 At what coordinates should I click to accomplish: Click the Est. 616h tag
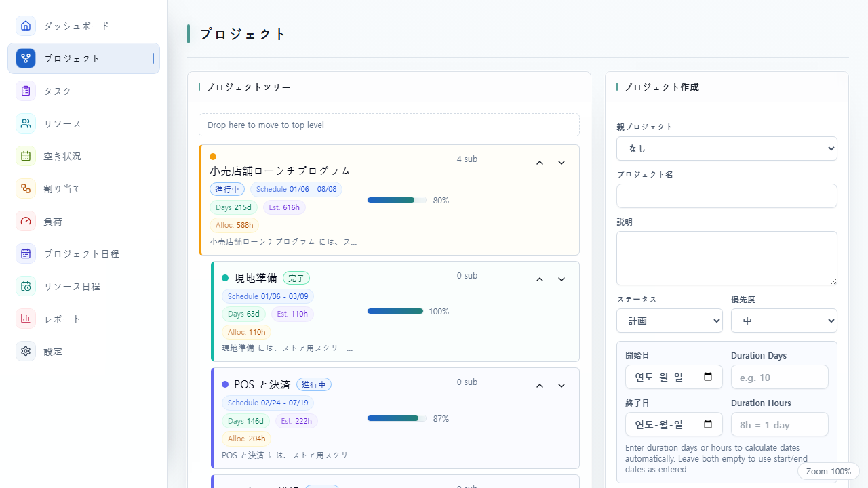[284, 207]
